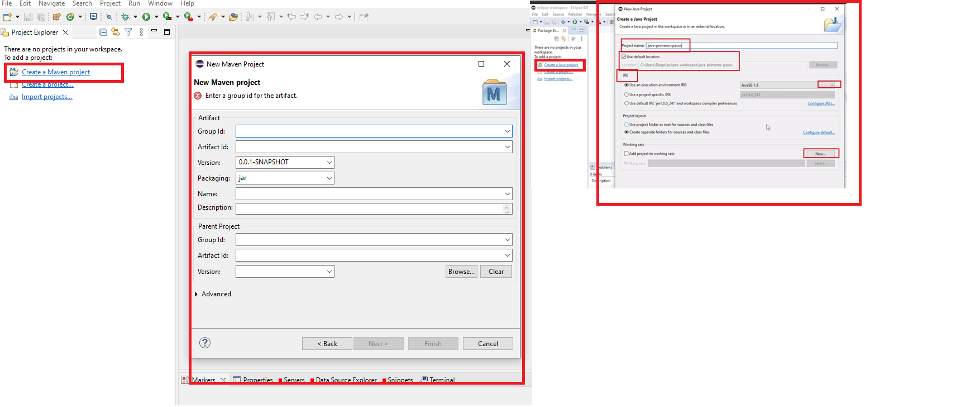Click into the Description text field
The image size is (980, 407).
pyautogui.click(x=370, y=209)
